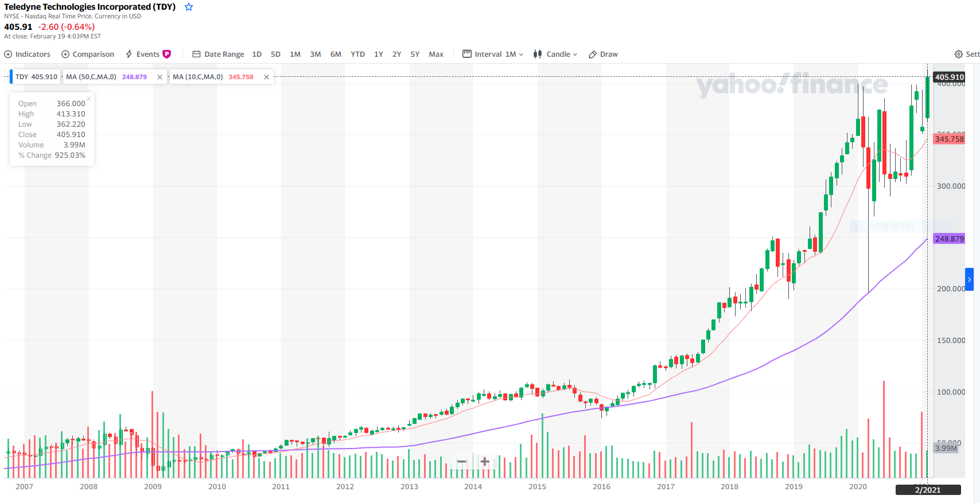Click the 345.758 MA price tag
Image resolution: width=980 pixels, height=503 pixels.
(950, 139)
